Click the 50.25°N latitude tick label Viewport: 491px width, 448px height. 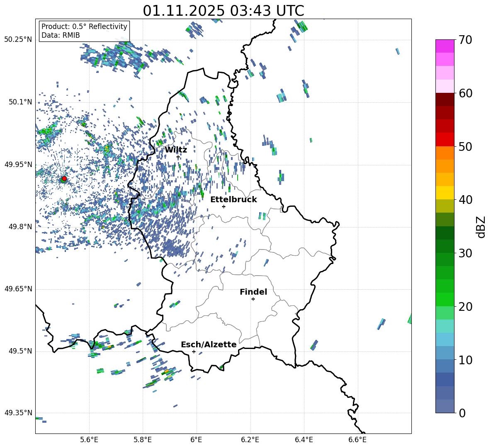18,40
